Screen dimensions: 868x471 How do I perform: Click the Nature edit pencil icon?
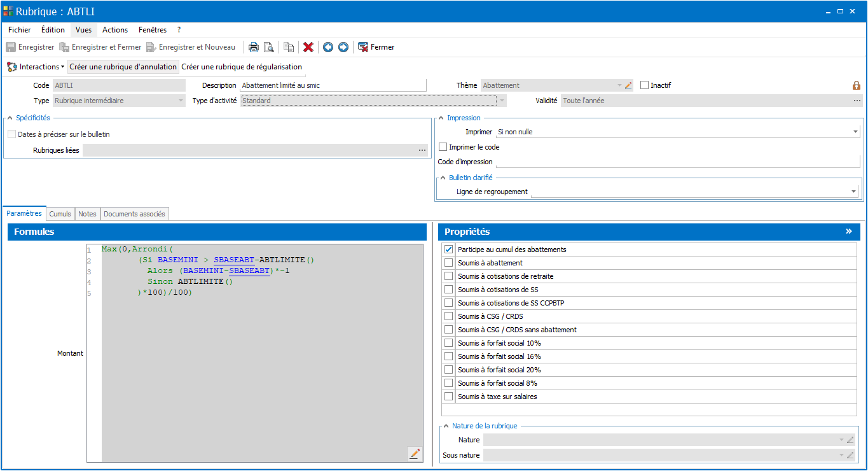[x=850, y=440]
